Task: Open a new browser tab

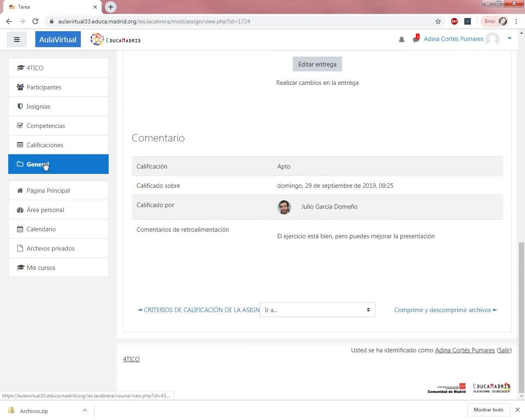Action: pos(111,7)
